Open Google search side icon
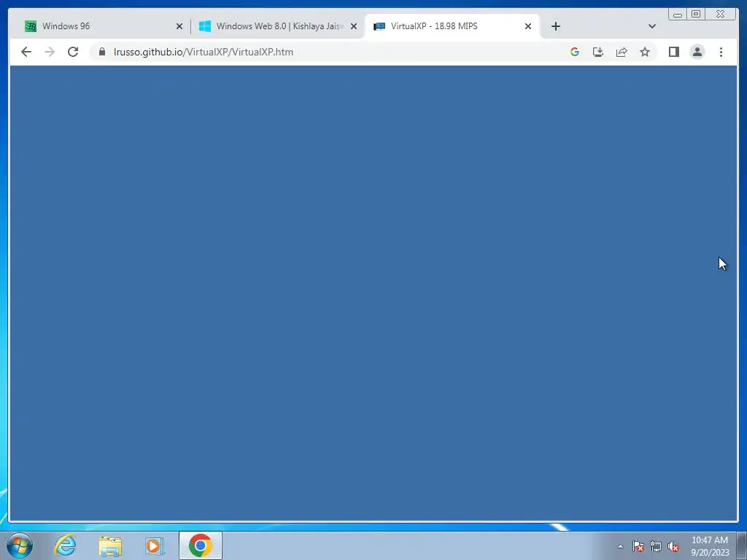 coord(575,52)
